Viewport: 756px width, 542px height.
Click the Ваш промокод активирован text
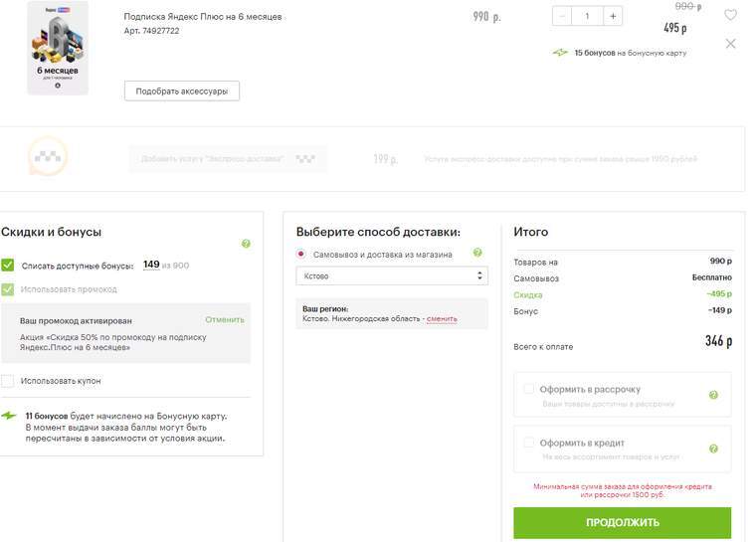click(76, 321)
